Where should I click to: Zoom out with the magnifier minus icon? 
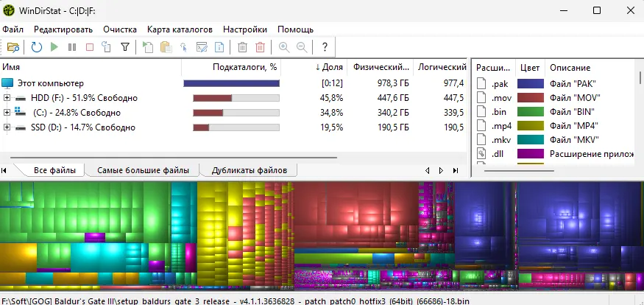302,47
